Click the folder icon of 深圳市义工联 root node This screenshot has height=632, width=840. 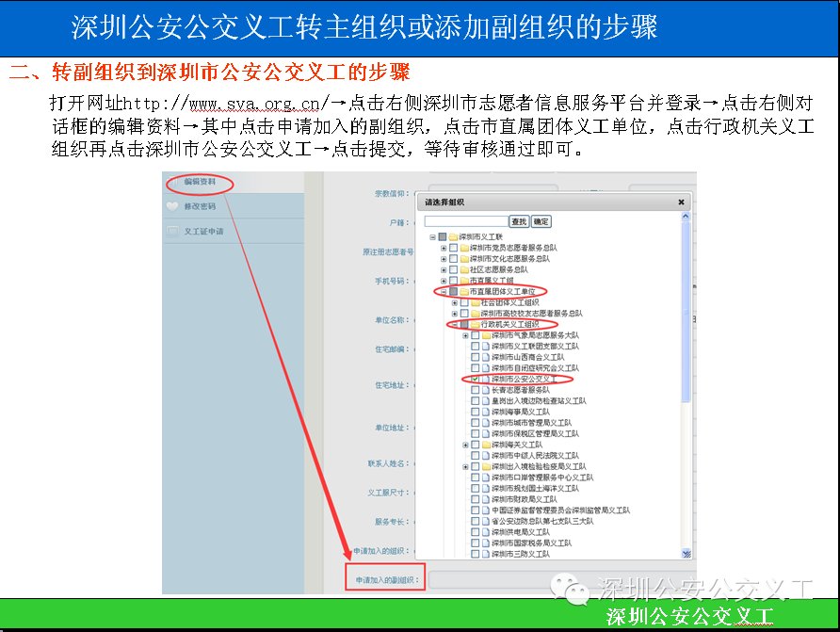tap(451, 236)
